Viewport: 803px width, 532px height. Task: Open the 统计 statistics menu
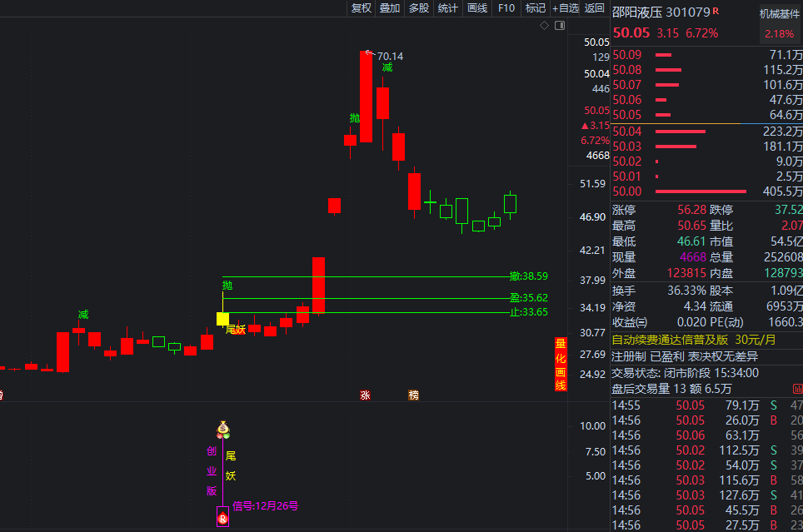point(447,8)
